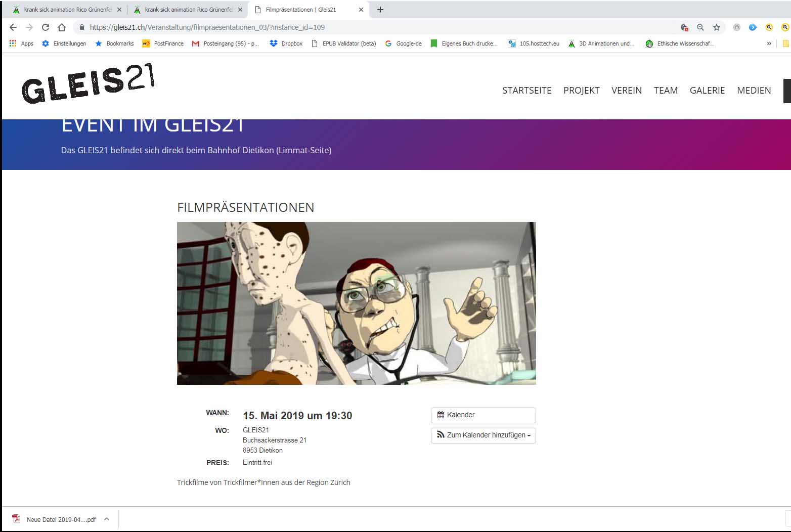Open a new browser tab
Screen dimensions: 791x532
(380, 10)
